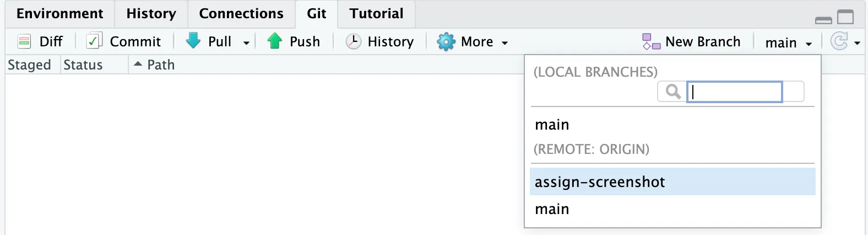868x235 pixels.
Task: Click the More gear icon
Action: (446, 42)
